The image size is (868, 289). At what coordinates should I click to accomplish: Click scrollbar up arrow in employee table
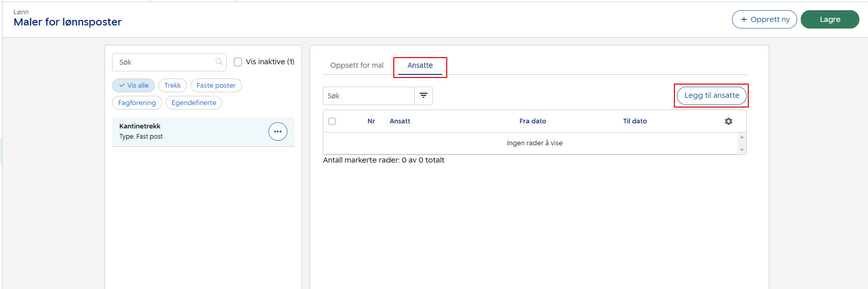point(742,137)
